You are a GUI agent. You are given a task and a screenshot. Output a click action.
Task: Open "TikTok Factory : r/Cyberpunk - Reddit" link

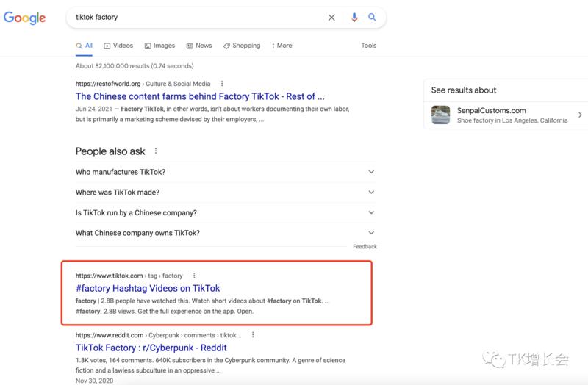[x=151, y=347]
